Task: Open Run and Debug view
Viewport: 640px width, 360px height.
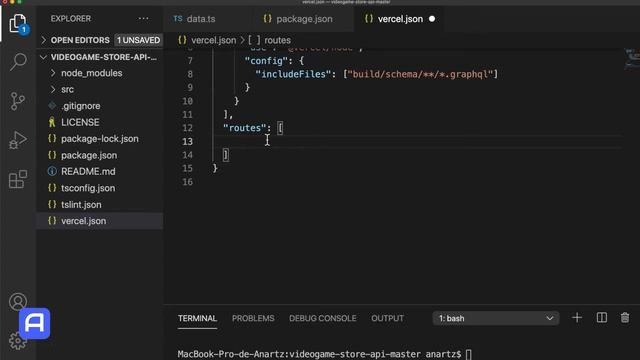Action: coord(18,140)
